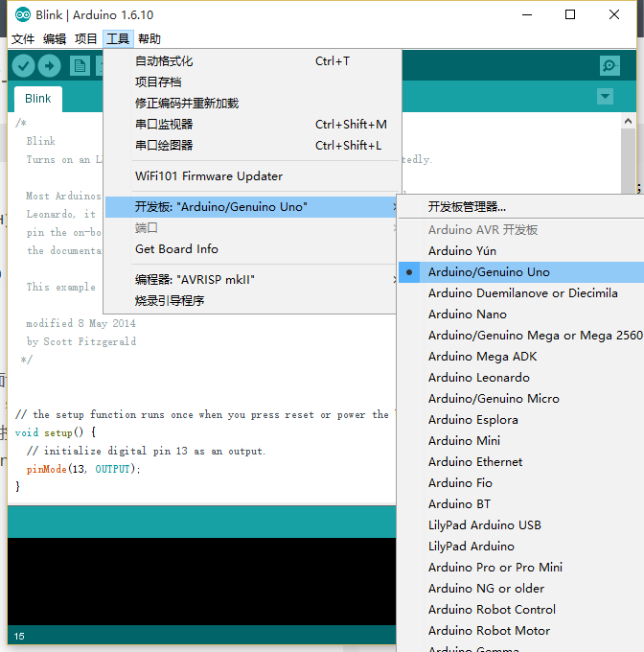Open 串口绘图器 from the menu
This screenshot has height=652, width=644.
251,146
